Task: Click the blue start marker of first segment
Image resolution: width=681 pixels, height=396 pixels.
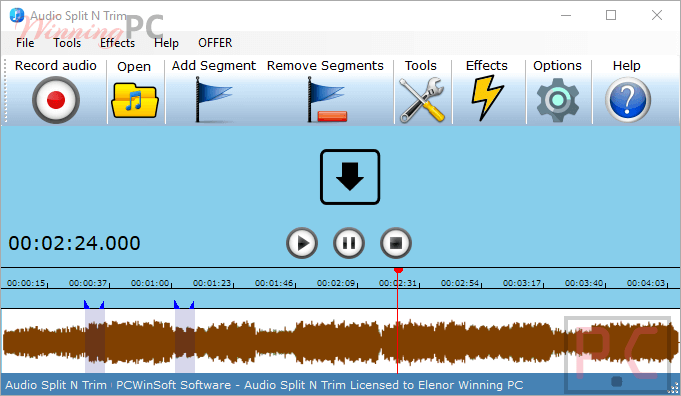Action: point(87,304)
